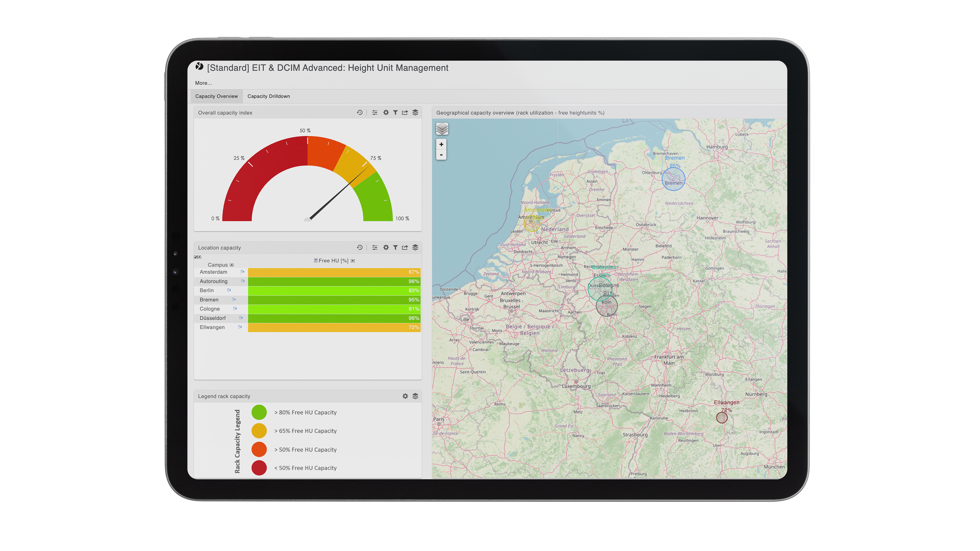
Task: Open settings gear in Location capacity panel
Action: 386,248
